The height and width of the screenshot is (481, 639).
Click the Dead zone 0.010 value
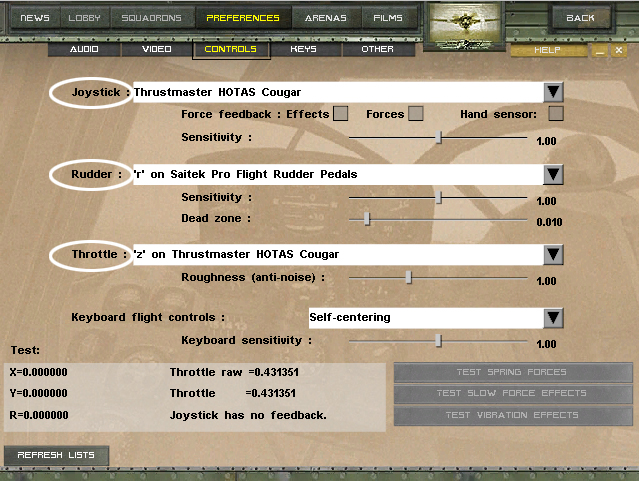click(x=549, y=222)
